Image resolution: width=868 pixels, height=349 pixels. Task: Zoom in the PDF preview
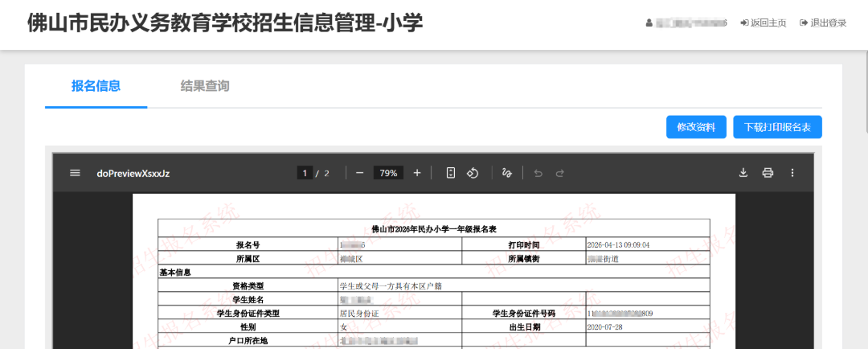[x=417, y=173]
